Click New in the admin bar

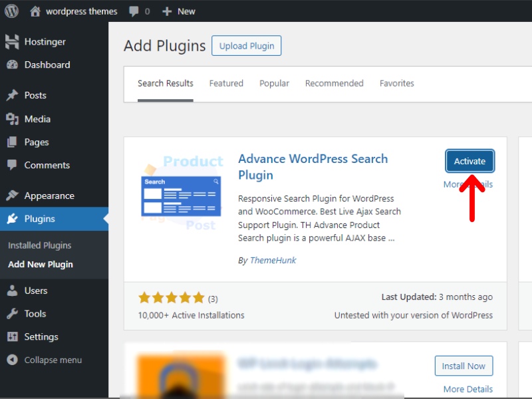[x=186, y=11]
